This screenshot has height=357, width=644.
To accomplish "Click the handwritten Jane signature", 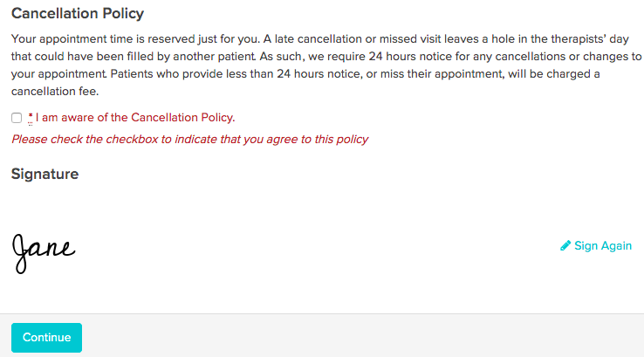I will (44, 249).
